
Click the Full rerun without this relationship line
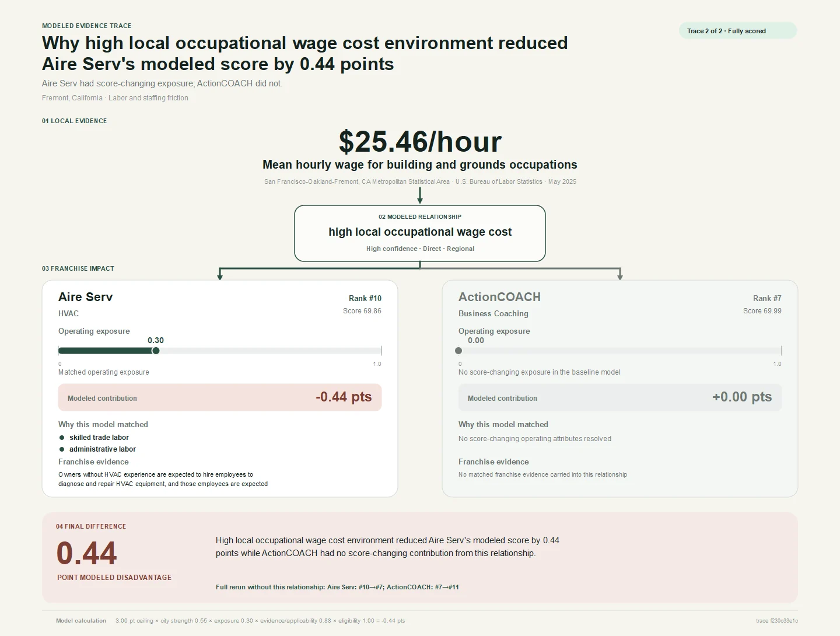pyautogui.click(x=337, y=587)
